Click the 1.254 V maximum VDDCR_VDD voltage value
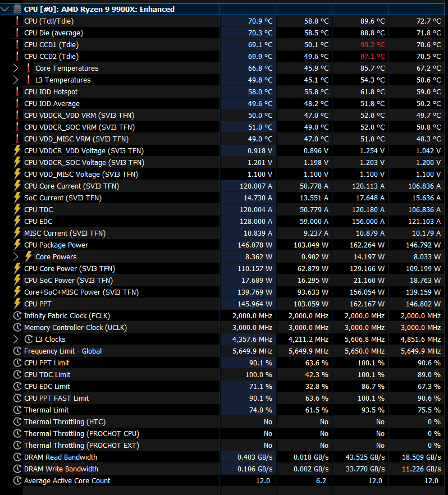The width and height of the screenshot is (448, 495). [372, 150]
